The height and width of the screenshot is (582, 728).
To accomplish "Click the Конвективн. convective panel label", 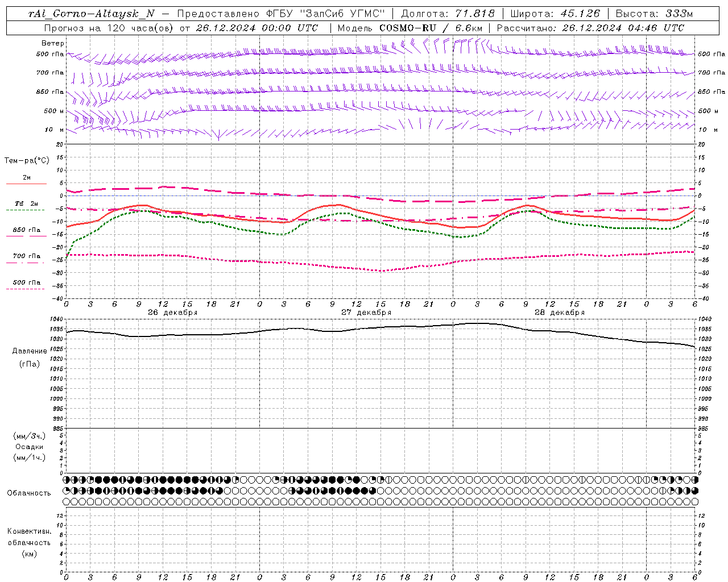I will (29, 531).
